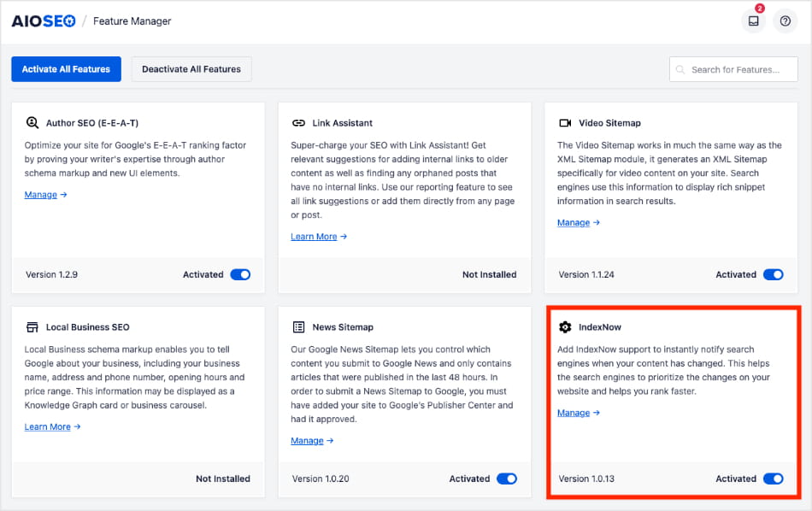Click Learn More under Local Business SEO
The image size is (812, 511).
47,426
